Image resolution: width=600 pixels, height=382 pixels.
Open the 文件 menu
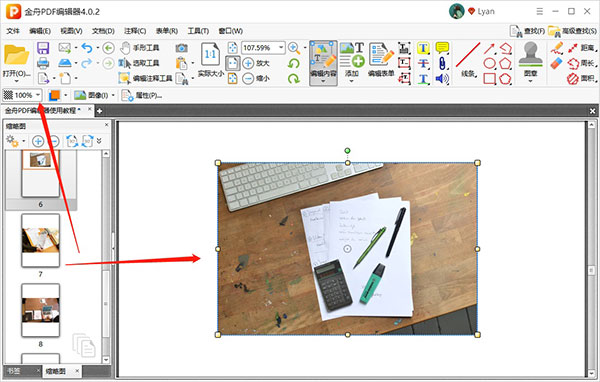click(13, 31)
